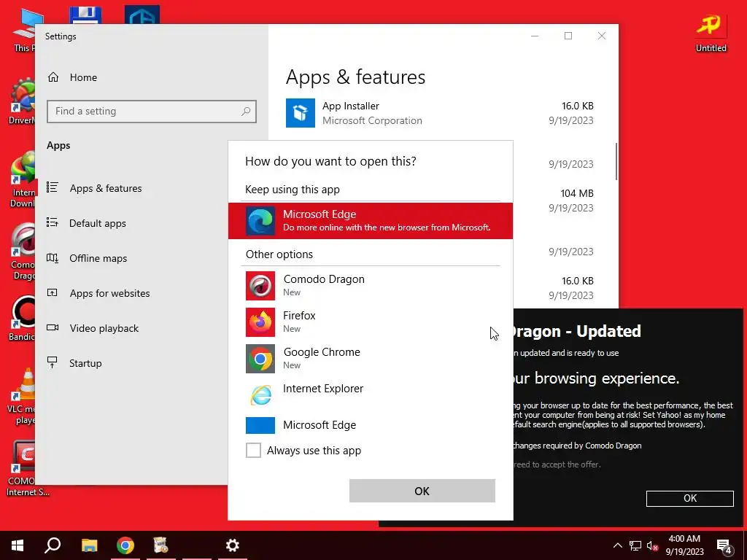Open Startup settings page
The image size is (747, 560).
[85, 363]
